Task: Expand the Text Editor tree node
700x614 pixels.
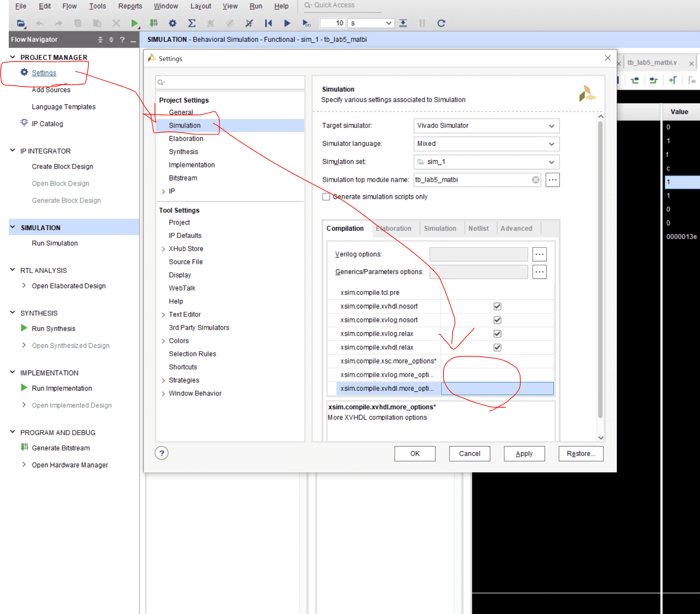Action: click(x=163, y=315)
